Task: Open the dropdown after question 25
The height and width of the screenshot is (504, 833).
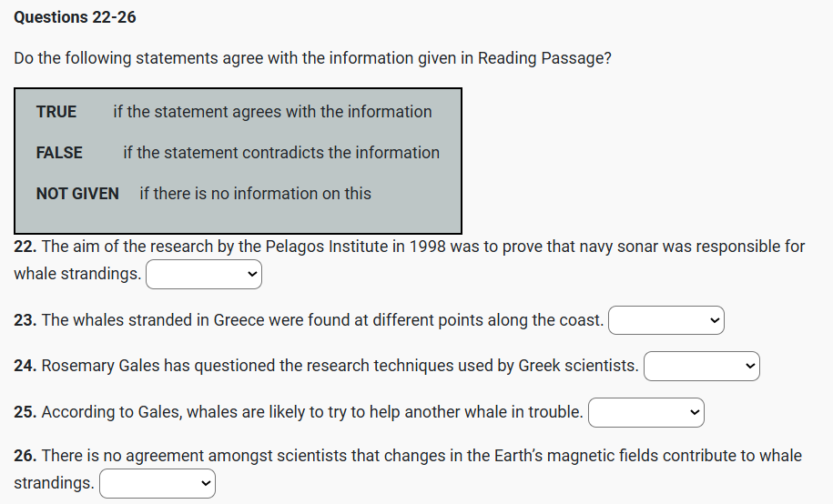Action: pos(646,412)
